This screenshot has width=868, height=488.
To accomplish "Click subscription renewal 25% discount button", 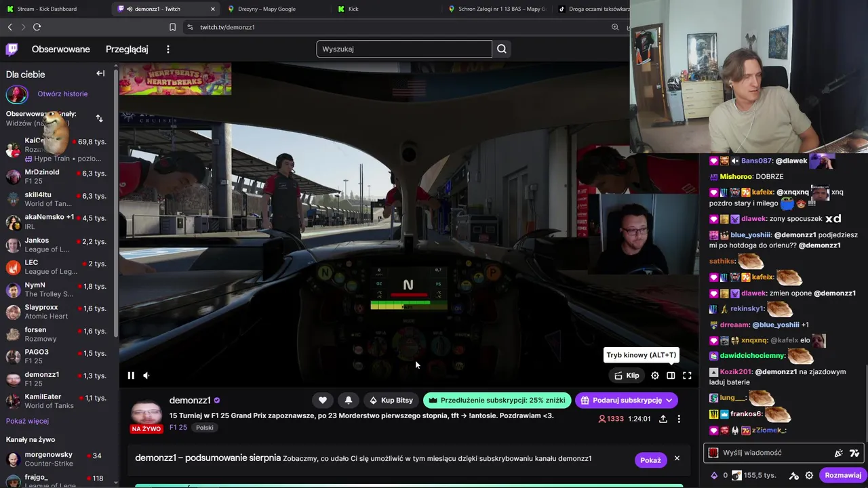I will tap(497, 400).
